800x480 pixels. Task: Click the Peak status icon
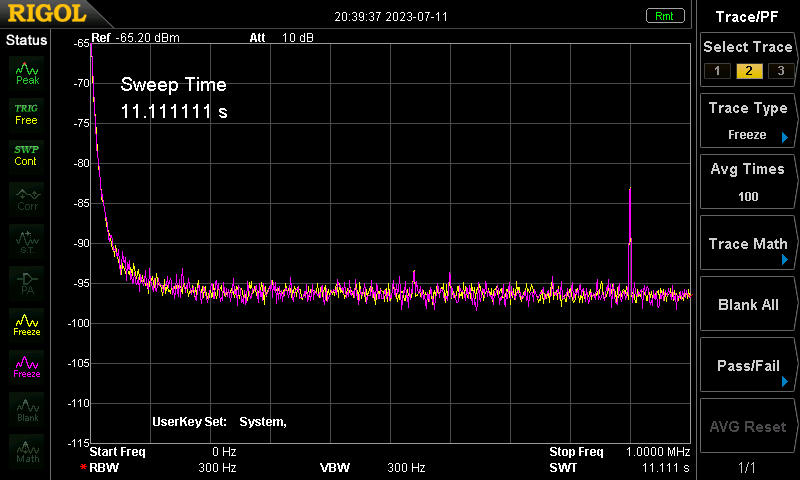[27, 73]
